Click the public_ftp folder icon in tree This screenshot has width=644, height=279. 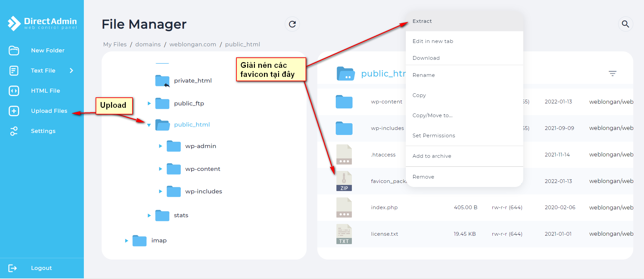pyautogui.click(x=162, y=103)
